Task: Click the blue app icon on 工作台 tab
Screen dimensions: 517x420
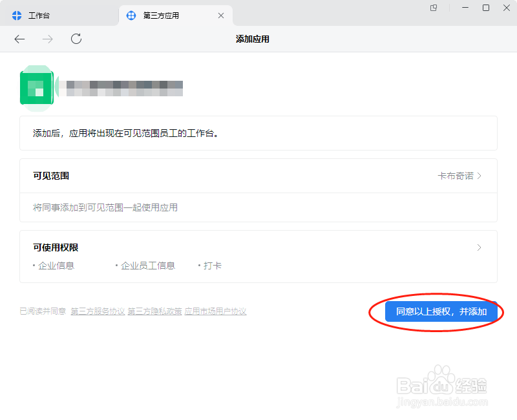Action: 16,14
